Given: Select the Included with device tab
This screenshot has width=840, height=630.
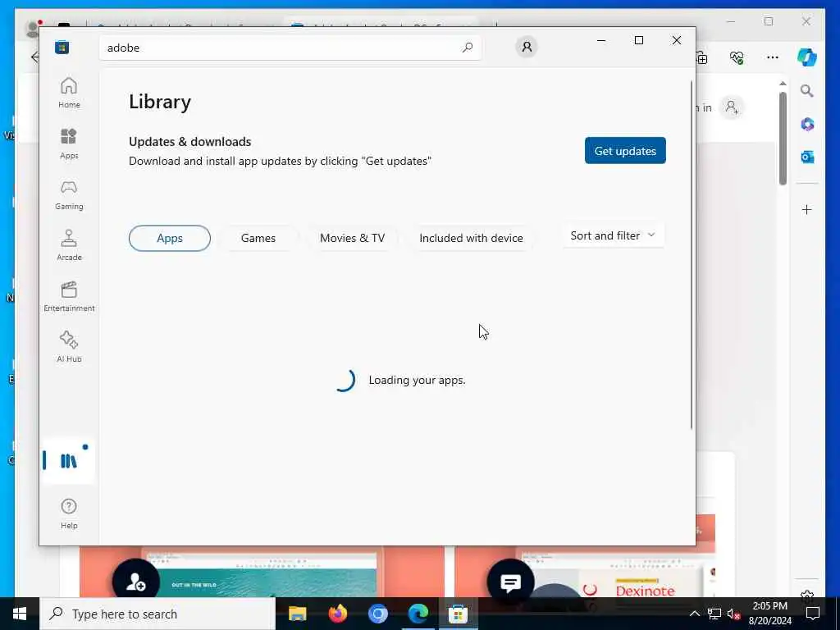Looking at the screenshot, I should (471, 238).
